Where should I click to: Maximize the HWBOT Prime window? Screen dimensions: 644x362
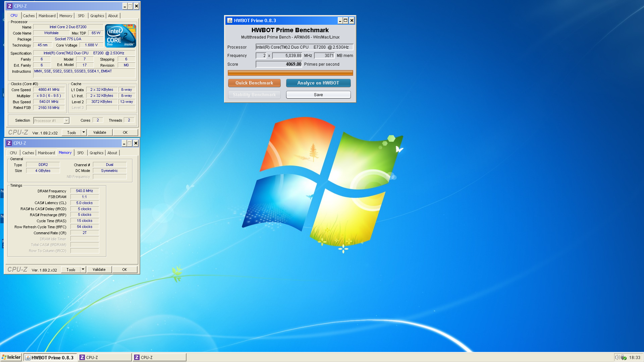pyautogui.click(x=346, y=20)
